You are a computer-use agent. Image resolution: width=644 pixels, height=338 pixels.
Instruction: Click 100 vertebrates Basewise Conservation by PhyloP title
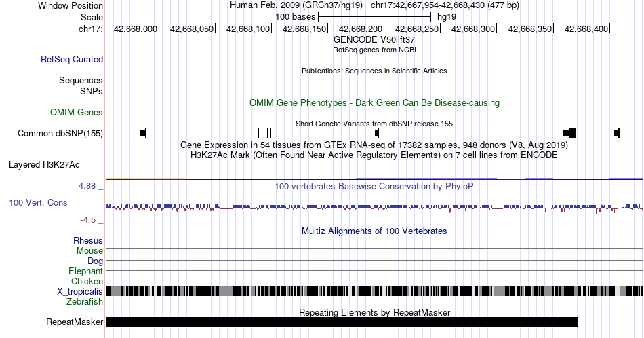[374, 186]
